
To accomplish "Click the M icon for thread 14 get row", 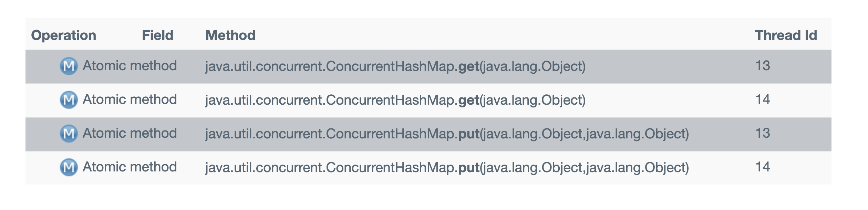I will (x=69, y=100).
